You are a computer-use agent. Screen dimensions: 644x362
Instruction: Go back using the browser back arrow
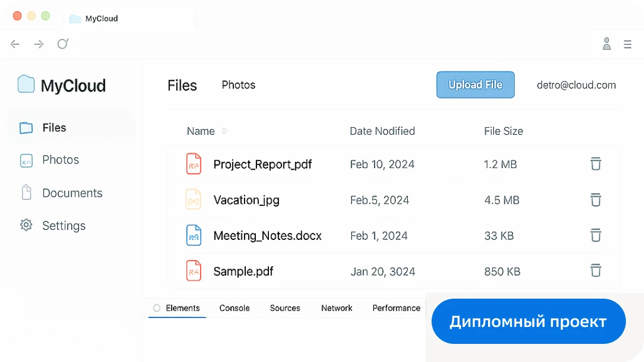click(x=15, y=44)
